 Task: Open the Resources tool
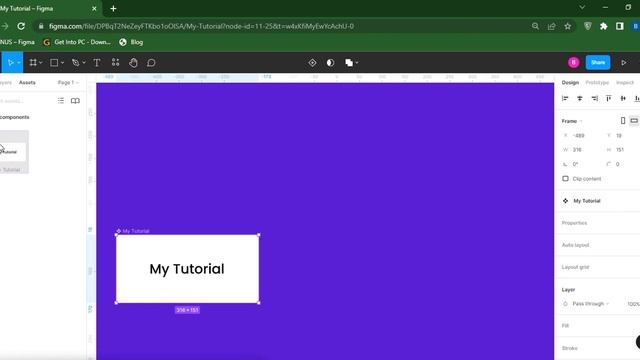[x=116, y=62]
